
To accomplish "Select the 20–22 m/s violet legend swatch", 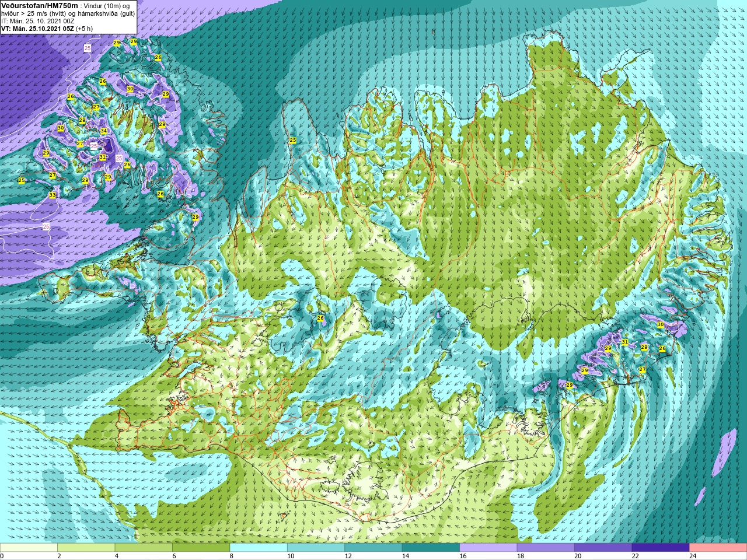I will click(603, 548).
